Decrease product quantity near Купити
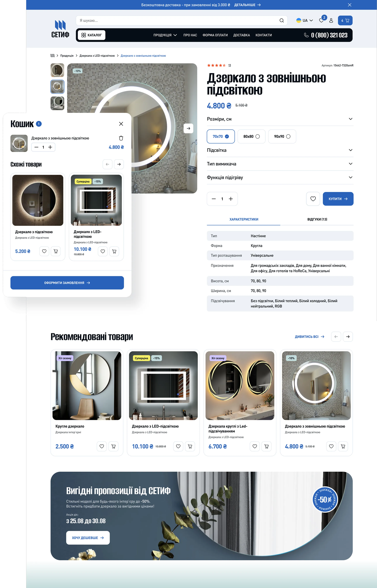Viewport: 377px width, 588px height. click(x=214, y=199)
